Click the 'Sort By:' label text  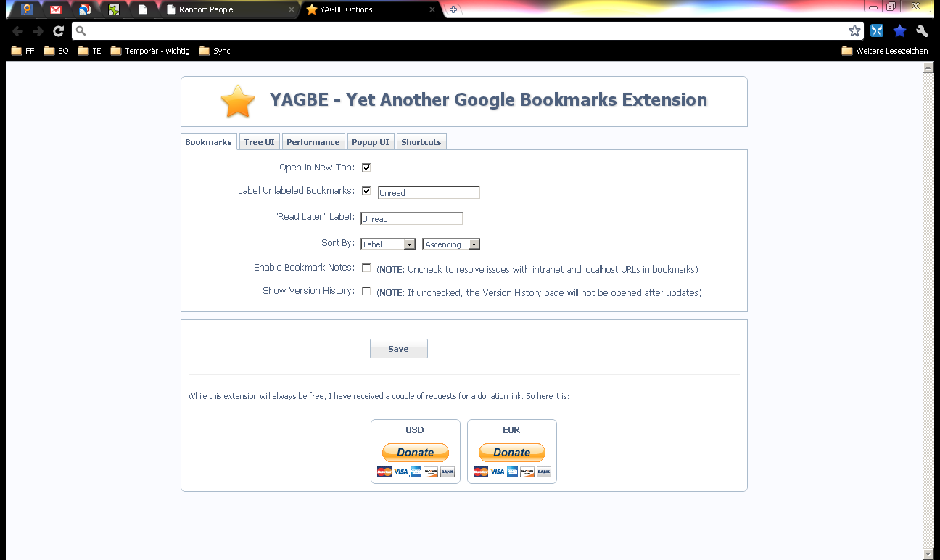[338, 243]
